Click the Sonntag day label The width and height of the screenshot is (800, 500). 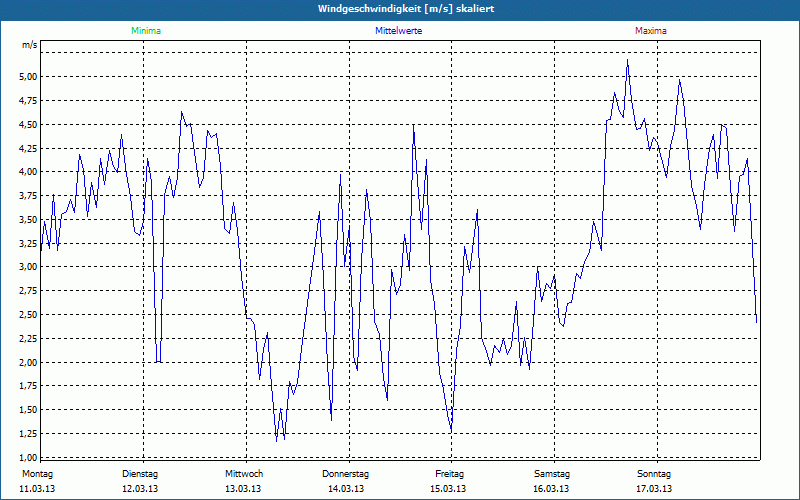654,474
